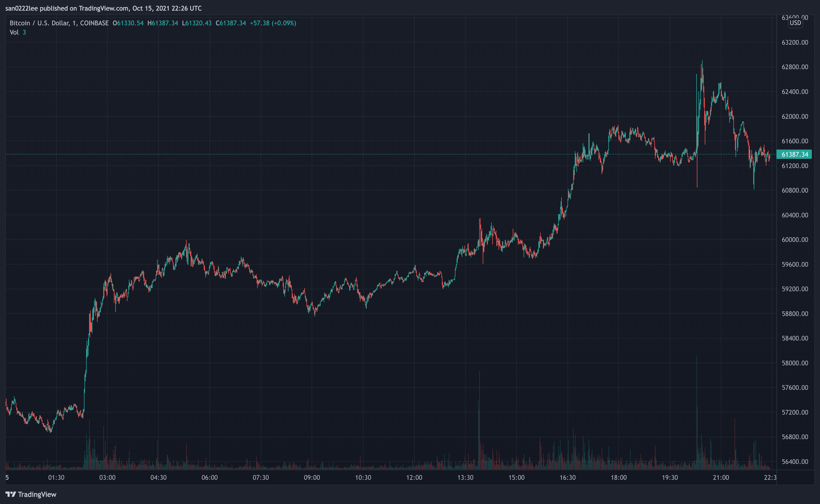Click the 57600.00 price axis label
Screen dimensions: 820x504
[795, 388]
